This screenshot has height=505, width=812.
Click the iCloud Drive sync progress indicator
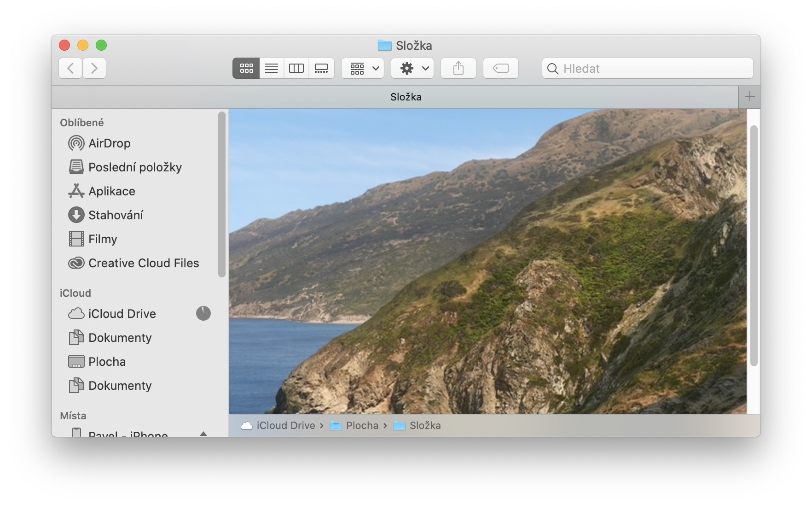pos(203,313)
